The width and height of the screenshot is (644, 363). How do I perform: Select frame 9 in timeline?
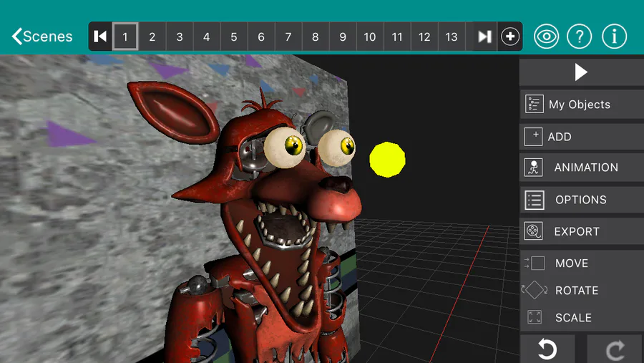pos(343,37)
